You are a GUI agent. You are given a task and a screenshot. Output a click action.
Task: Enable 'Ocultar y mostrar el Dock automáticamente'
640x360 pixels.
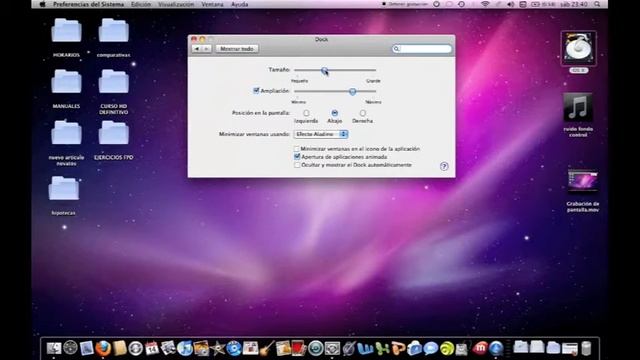click(297, 165)
